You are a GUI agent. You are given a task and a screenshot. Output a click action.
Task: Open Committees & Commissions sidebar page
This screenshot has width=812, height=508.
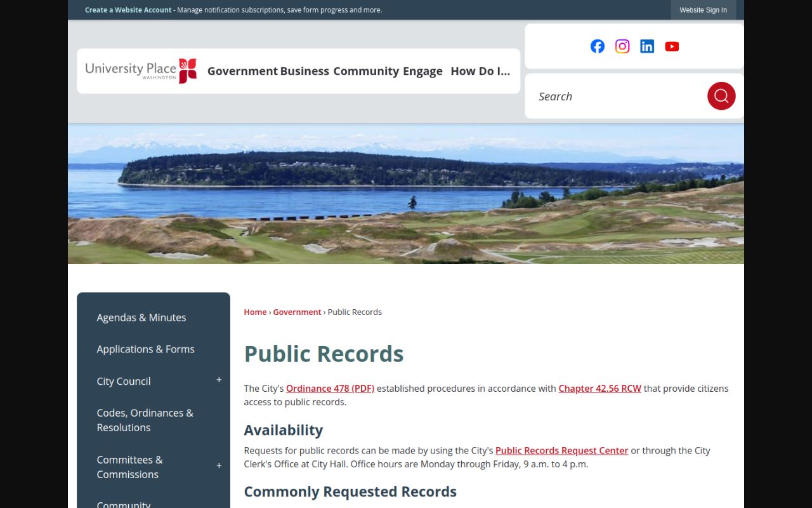129,467
